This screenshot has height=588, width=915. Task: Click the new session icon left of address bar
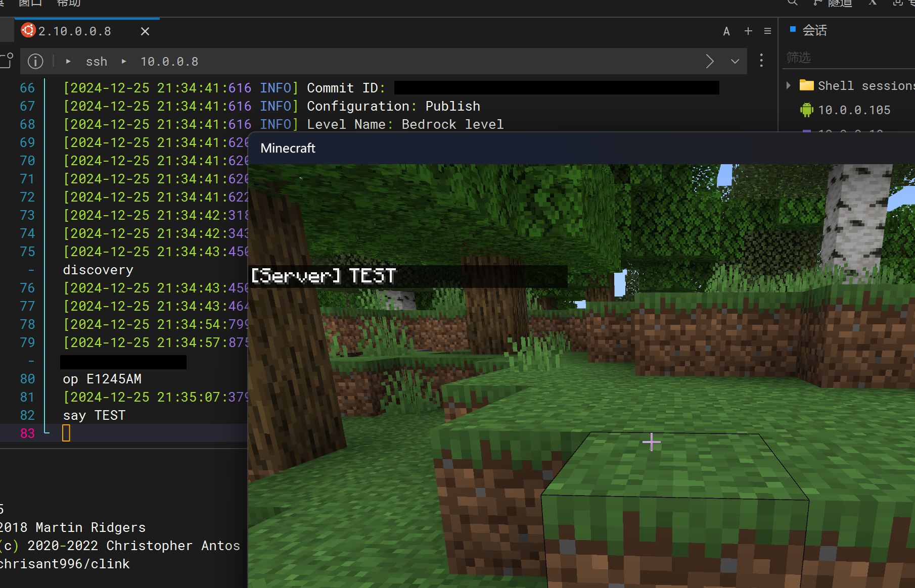(x=7, y=60)
